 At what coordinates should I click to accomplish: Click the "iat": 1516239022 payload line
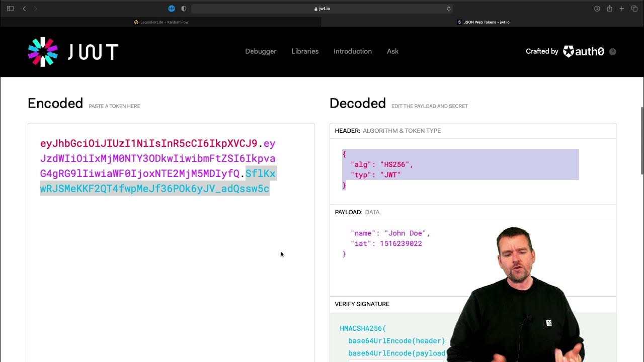[386, 244]
